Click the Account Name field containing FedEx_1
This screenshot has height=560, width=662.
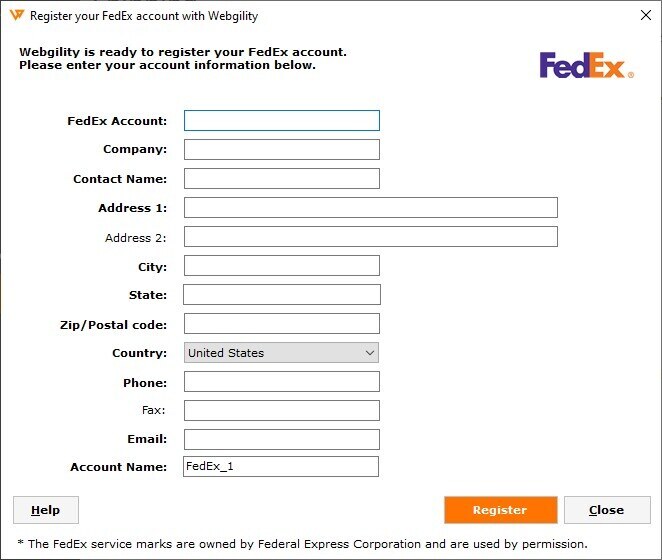coord(282,467)
